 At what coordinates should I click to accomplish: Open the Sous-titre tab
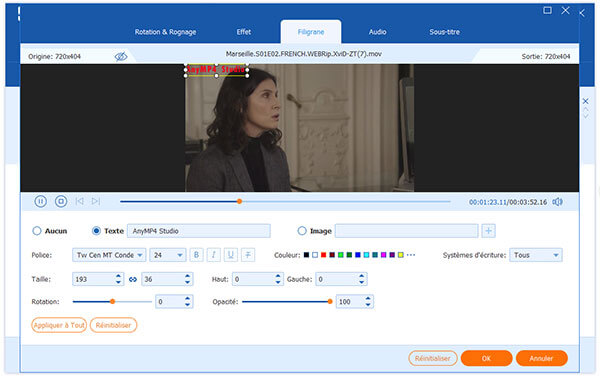pyautogui.click(x=444, y=32)
